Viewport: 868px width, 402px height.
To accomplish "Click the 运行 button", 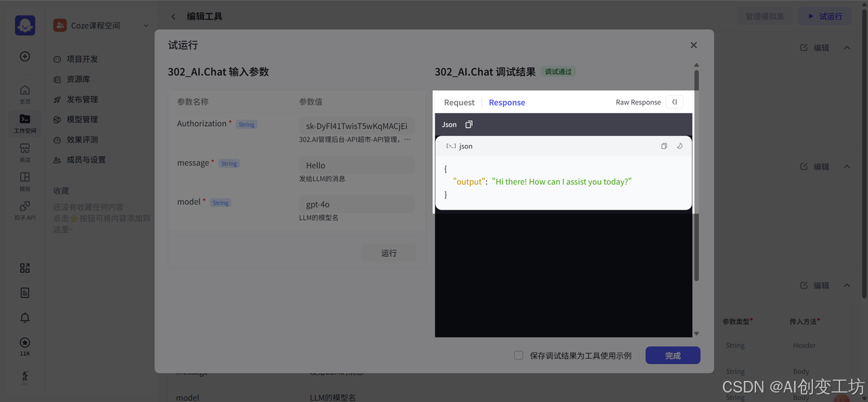I will pyautogui.click(x=389, y=253).
